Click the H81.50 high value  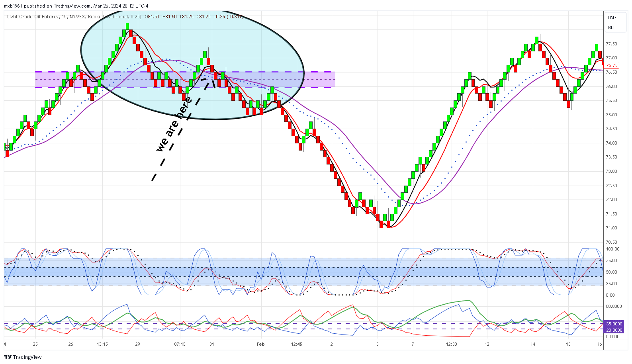point(170,17)
